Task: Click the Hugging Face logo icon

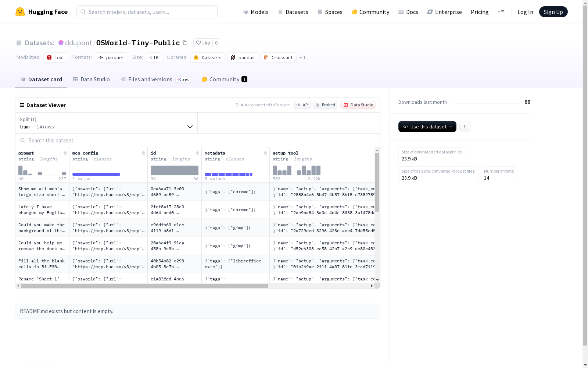Action: (20, 12)
